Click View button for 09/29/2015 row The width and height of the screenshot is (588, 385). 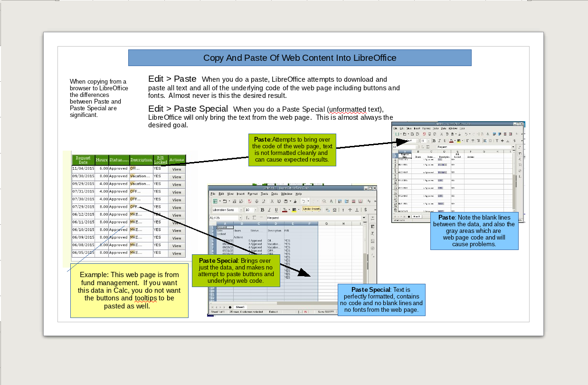click(177, 184)
